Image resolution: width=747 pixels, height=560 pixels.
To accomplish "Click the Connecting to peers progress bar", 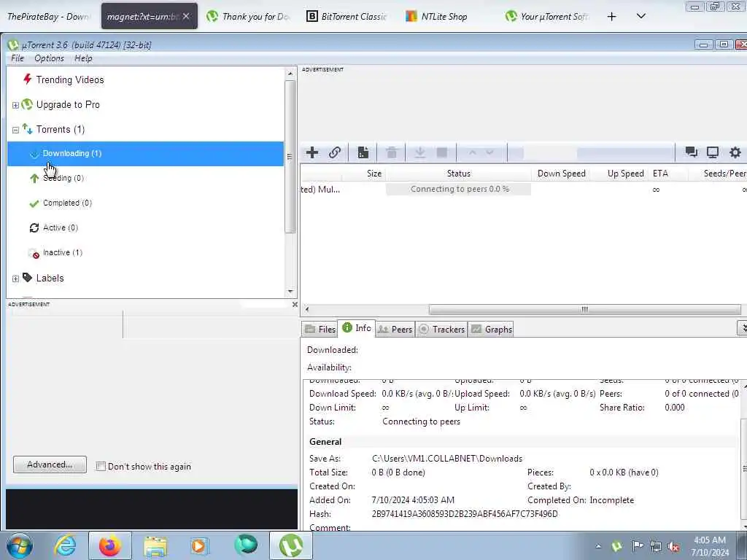I will [x=458, y=189].
